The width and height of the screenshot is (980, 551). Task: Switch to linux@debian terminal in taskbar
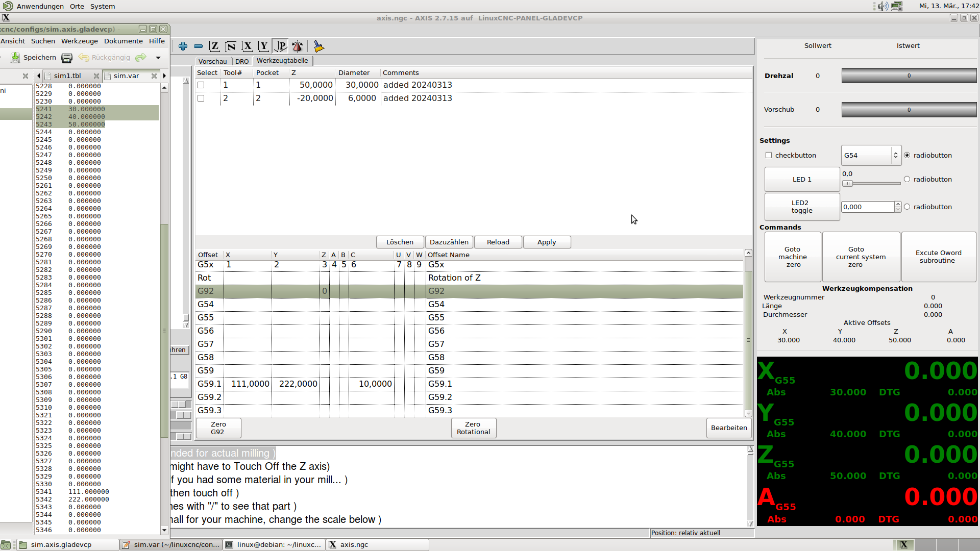[x=274, y=545]
